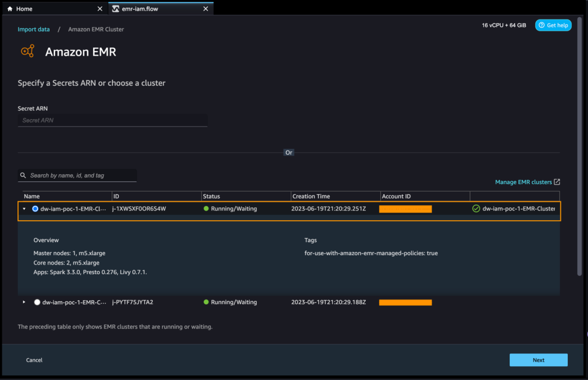Click the Cancel button
Screen dimensions: 588x380
[34, 360]
